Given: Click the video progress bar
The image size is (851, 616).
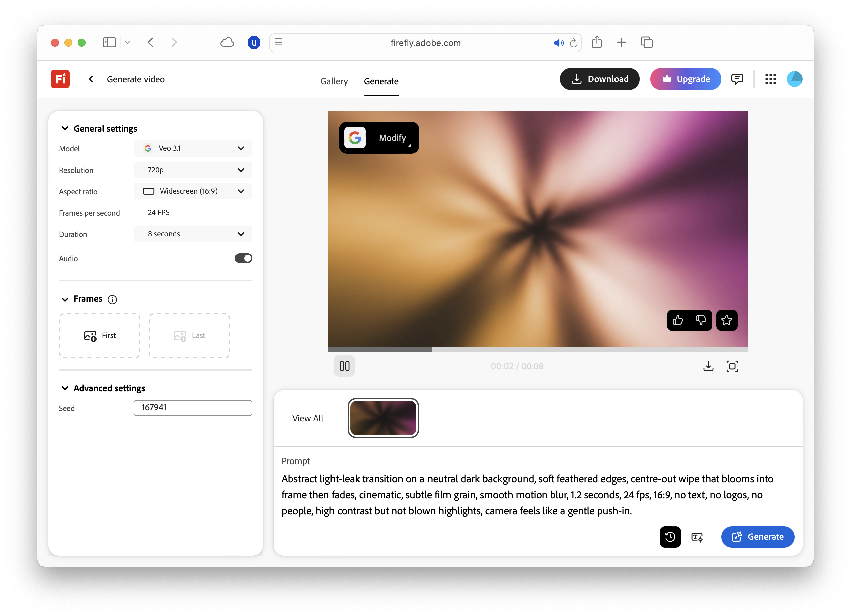Looking at the screenshot, I should tap(538, 350).
